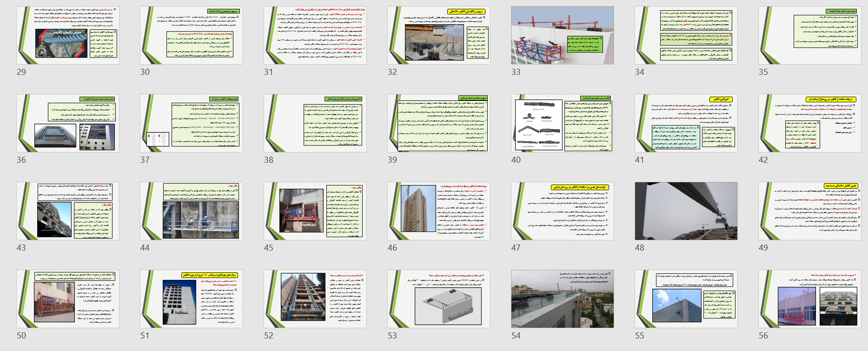
Task: Select slide 42 thumbnail
Action: [810, 123]
